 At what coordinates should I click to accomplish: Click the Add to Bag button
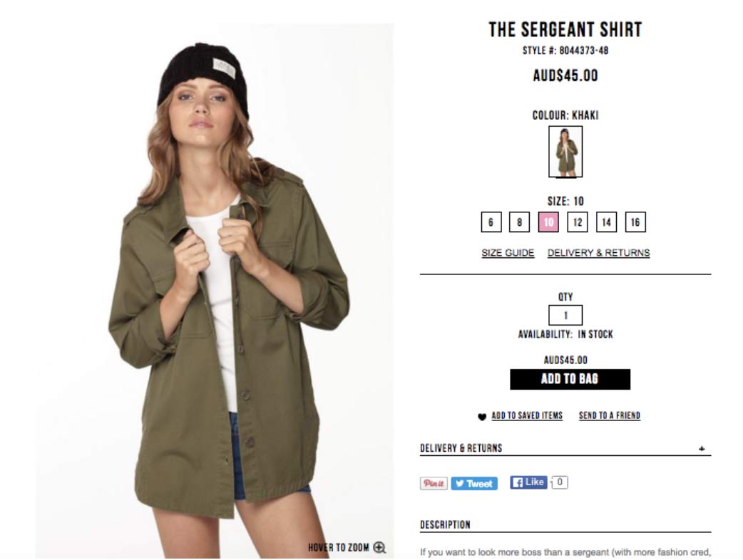pos(570,379)
